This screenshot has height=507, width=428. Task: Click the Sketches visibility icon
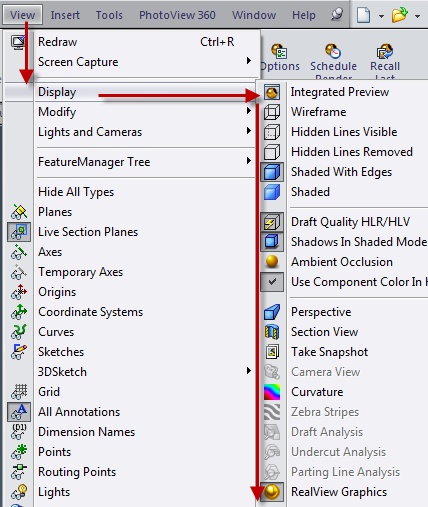click(x=19, y=352)
